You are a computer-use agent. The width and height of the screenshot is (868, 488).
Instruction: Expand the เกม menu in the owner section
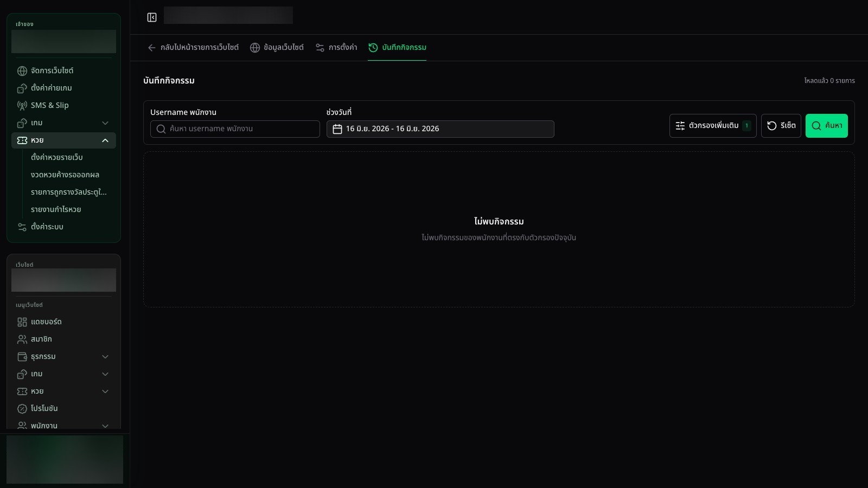(x=105, y=123)
